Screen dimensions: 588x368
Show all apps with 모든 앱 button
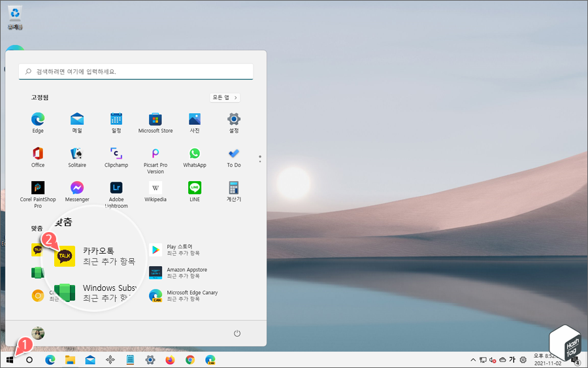[225, 97]
